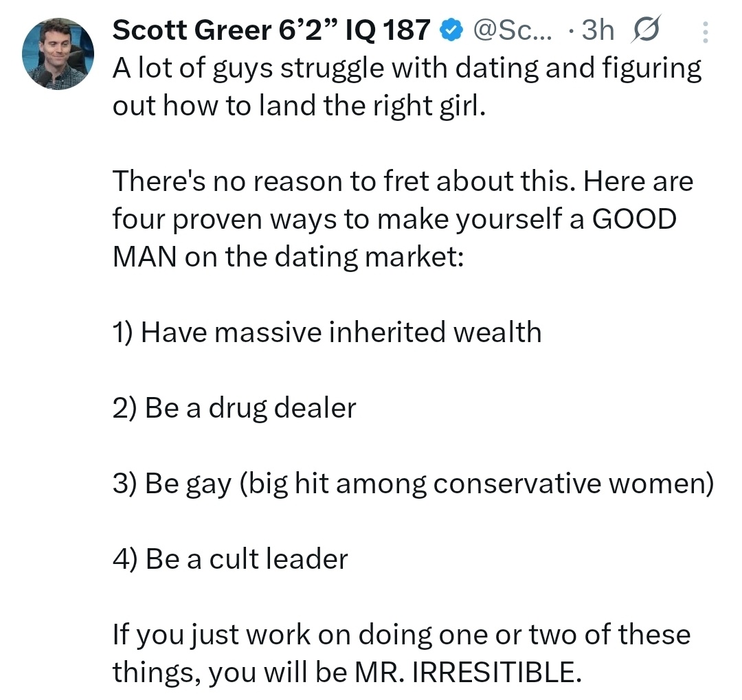Click the blue verified checkmark badge

(x=450, y=31)
